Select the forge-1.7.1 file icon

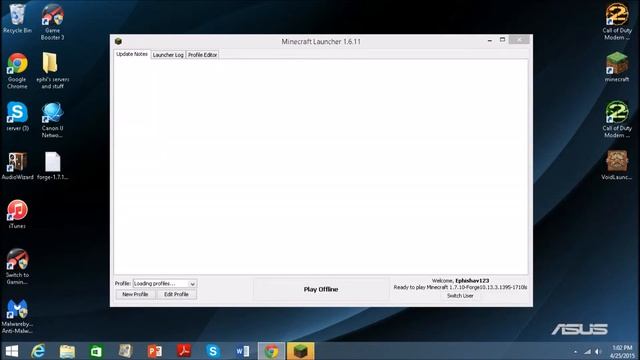pos(52,165)
